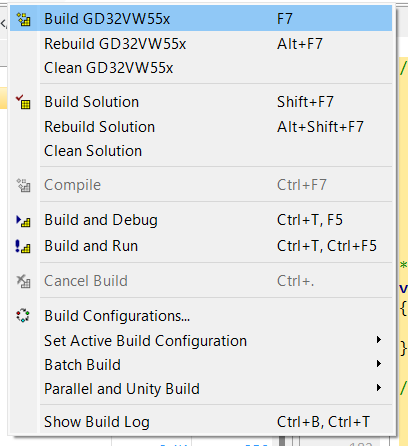This screenshot has width=408, height=446.
Task: Expand the Batch Build submenu arrow
Action: pyautogui.click(x=379, y=364)
